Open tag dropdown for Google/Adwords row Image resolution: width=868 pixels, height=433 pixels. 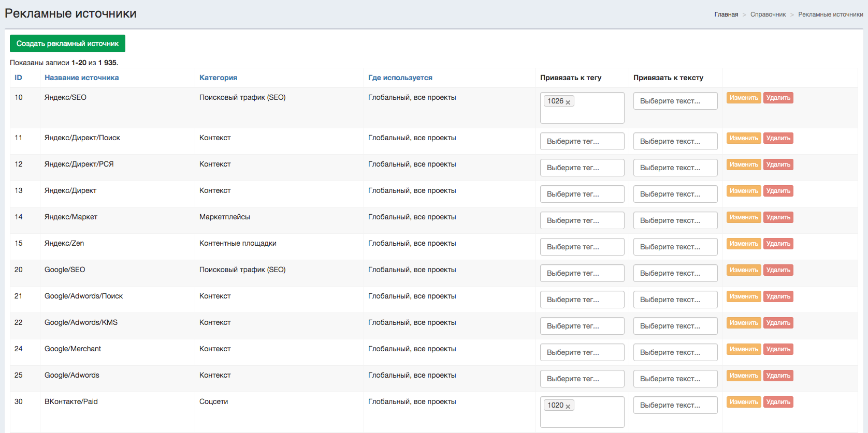582,379
